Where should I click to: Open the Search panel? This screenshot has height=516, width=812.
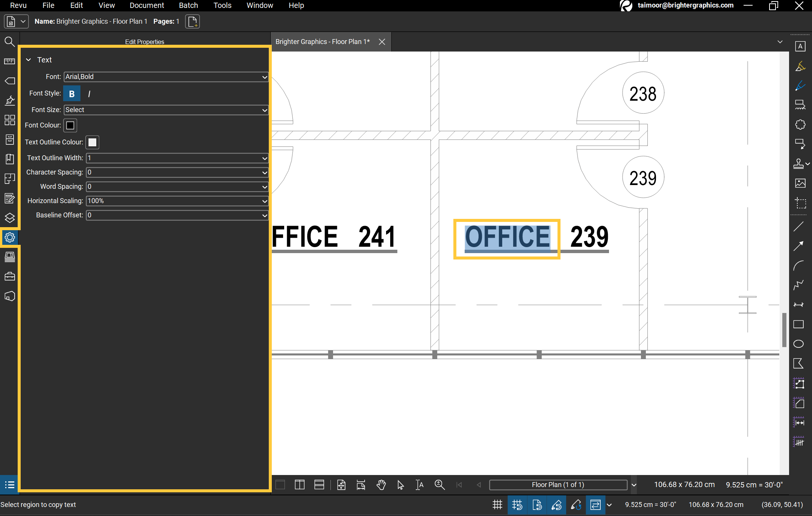(x=10, y=42)
